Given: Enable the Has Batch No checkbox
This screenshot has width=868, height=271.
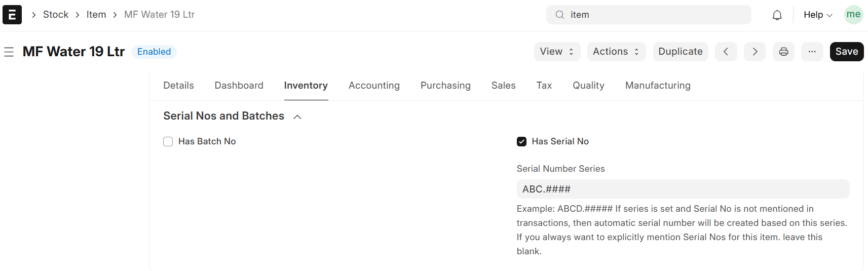Looking at the screenshot, I should point(168,142).
